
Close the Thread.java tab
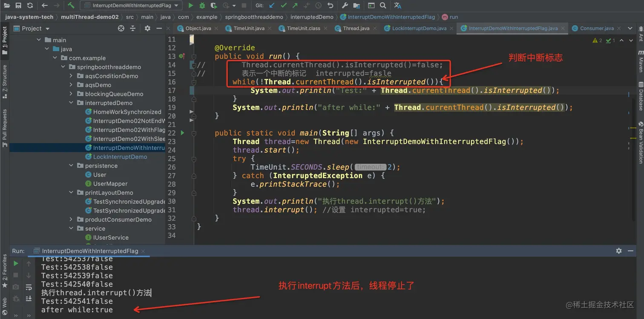click(x=374, y=29)
